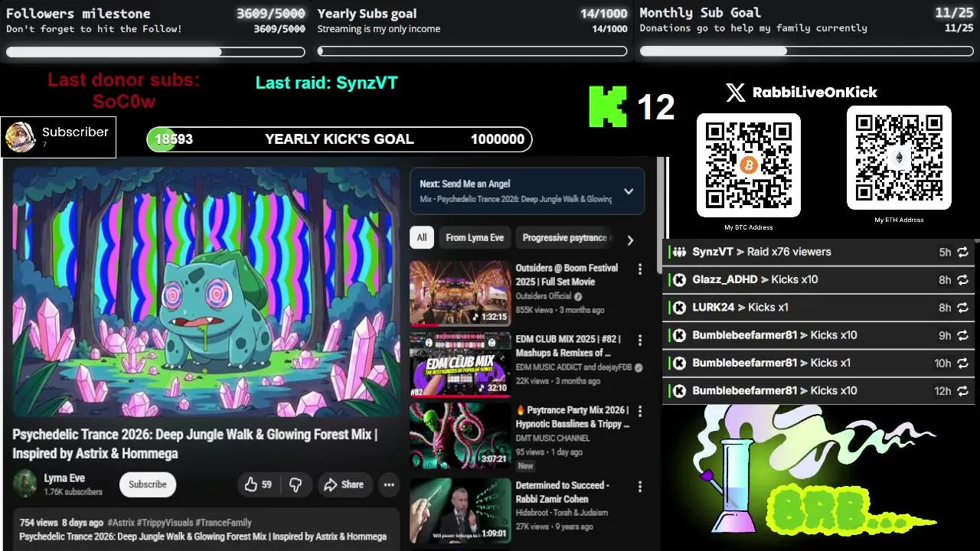Click the 'RabbiLiveOnKick' handle text
This screenshot has width=980, height=551.
pyautogui.click(x=815, y=93)
